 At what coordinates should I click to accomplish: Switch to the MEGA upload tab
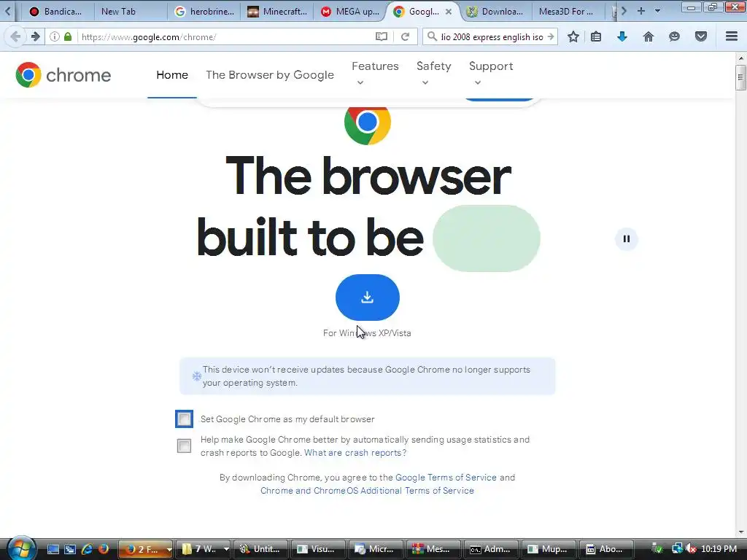(350, 12)
